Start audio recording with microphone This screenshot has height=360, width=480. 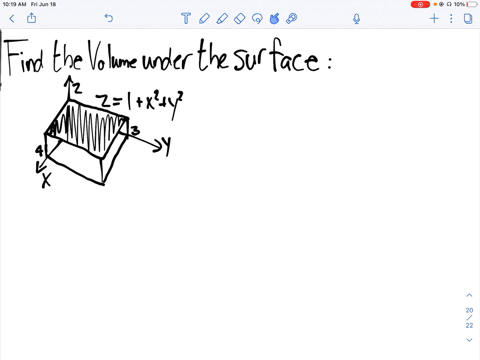pyautogui.click(x=356, y=19)
